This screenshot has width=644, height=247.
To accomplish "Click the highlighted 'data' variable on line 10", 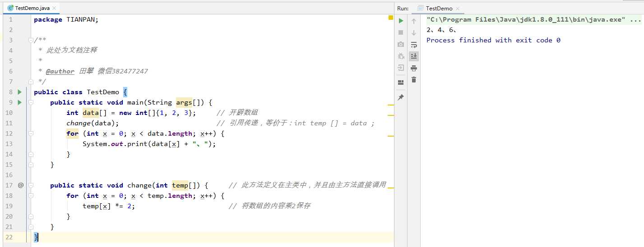I will pyautogui.click(x=91, y=113).
